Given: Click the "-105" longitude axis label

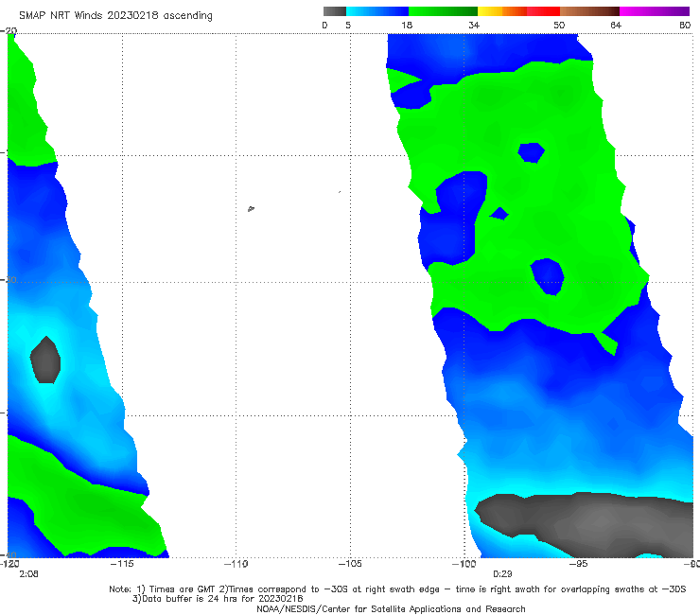Looking at the screenshot, I should [x=350, y=564].
